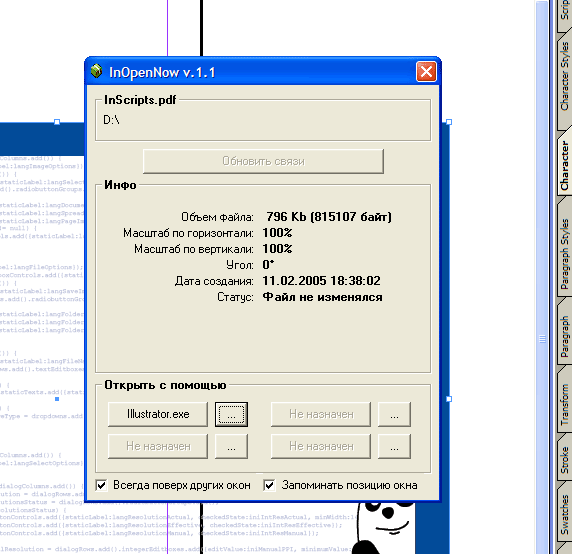Viewport: 572px width, 554px height.
Task: Open the Paragraph Styles side tab
Action: (565, 254)
